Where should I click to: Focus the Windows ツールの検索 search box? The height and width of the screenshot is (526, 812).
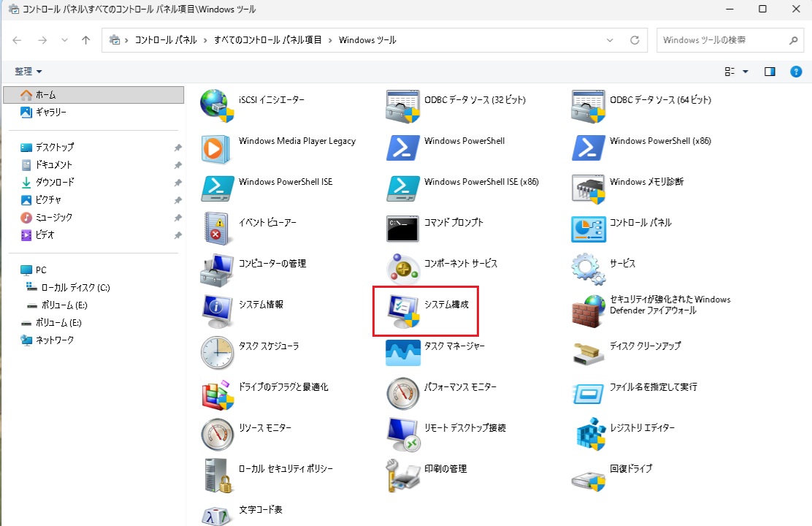[730, 40]
